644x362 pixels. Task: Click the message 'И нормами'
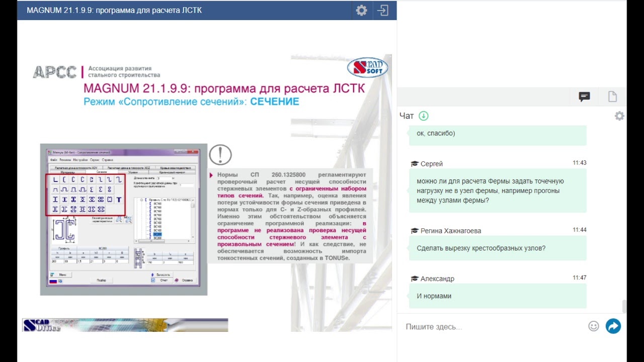[498, 296]
